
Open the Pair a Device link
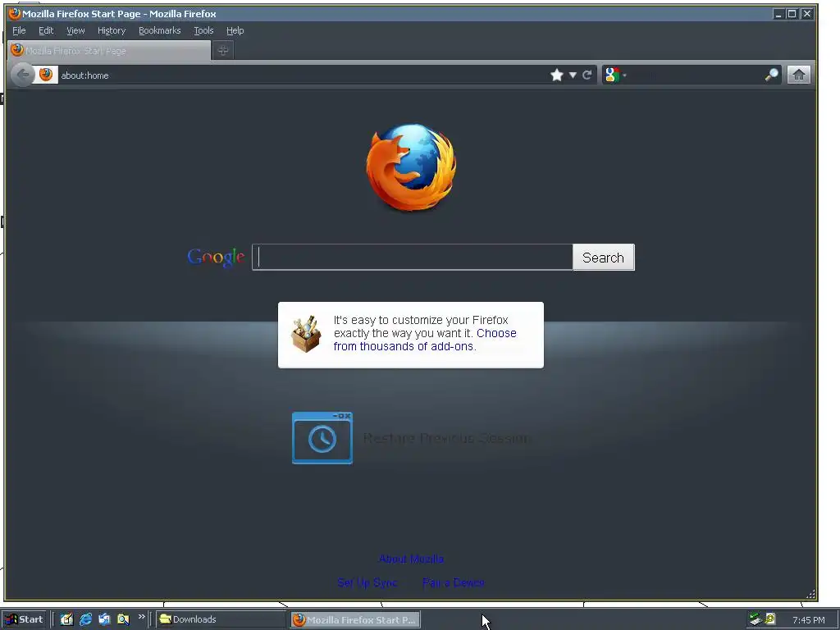[453, 582]
